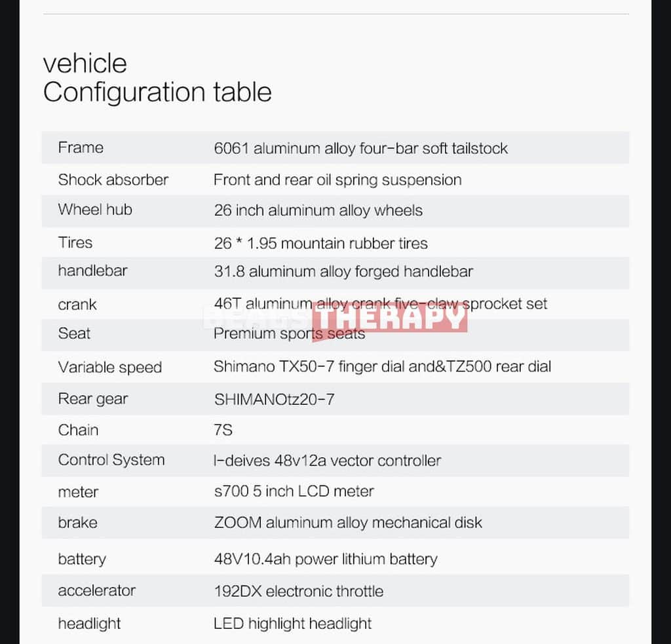Viewport: 671px width, 644px height.
Task: Click 'Premium sports seats' value
Action: coord(289,333)
